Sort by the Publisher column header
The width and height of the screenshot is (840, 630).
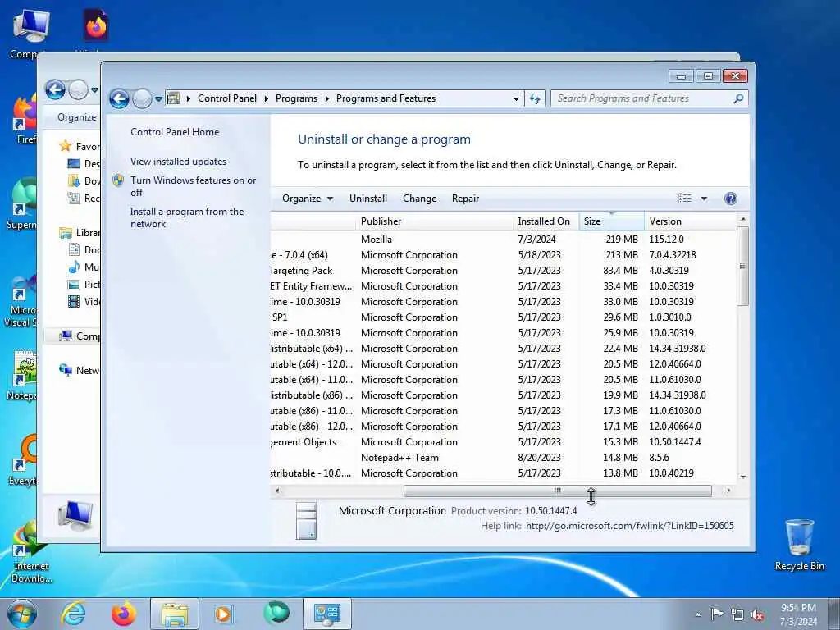coord(434,221)
